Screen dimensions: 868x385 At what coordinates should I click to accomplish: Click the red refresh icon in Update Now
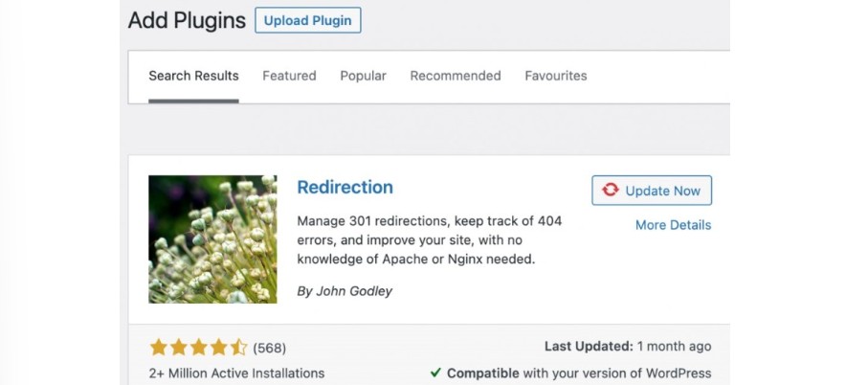click(610, 191)
